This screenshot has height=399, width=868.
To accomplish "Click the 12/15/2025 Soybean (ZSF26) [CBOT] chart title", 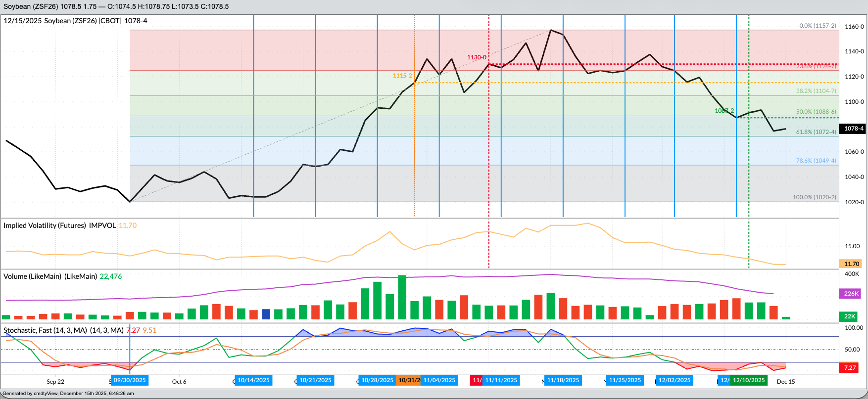I will click(75, 21).
